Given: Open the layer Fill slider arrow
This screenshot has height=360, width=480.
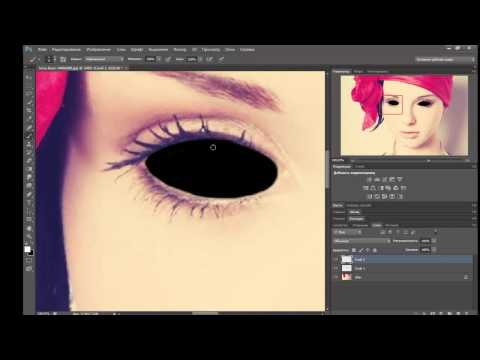Looking at the screenshot, I should (x=434, y=250).
